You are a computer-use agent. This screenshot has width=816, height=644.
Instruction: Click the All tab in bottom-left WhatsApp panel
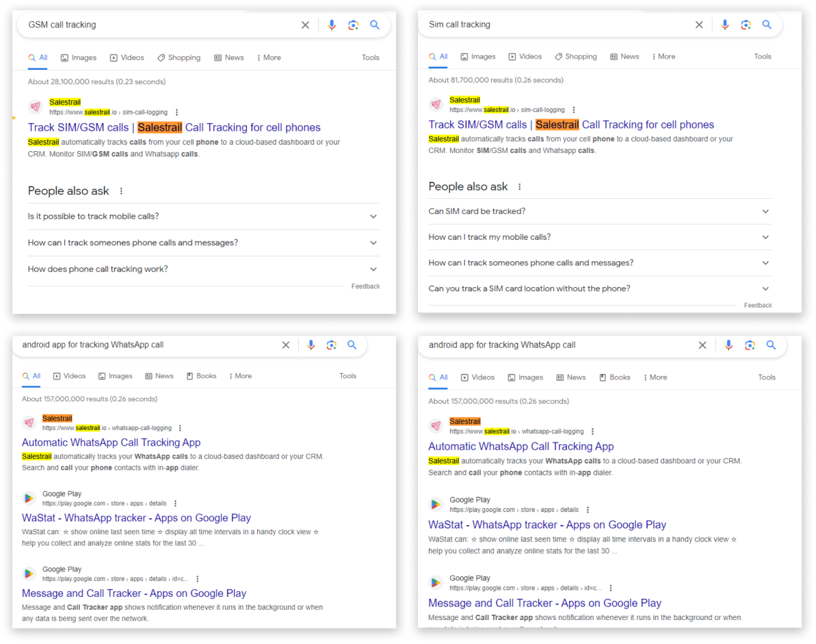coord(31,376)
